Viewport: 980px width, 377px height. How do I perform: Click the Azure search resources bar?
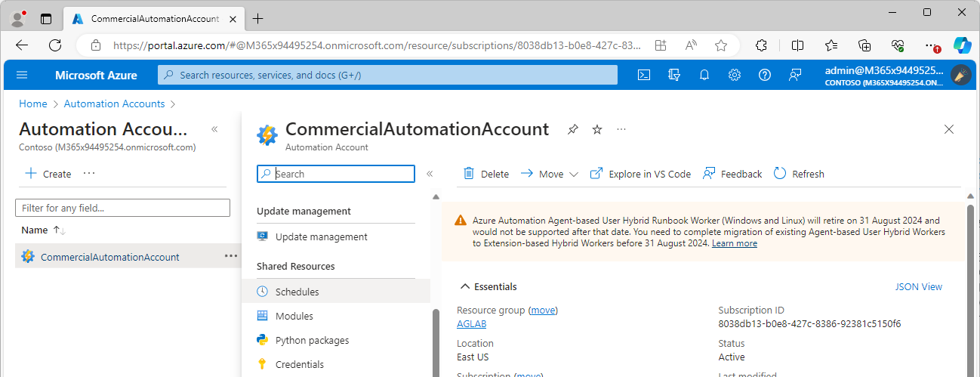387,75
